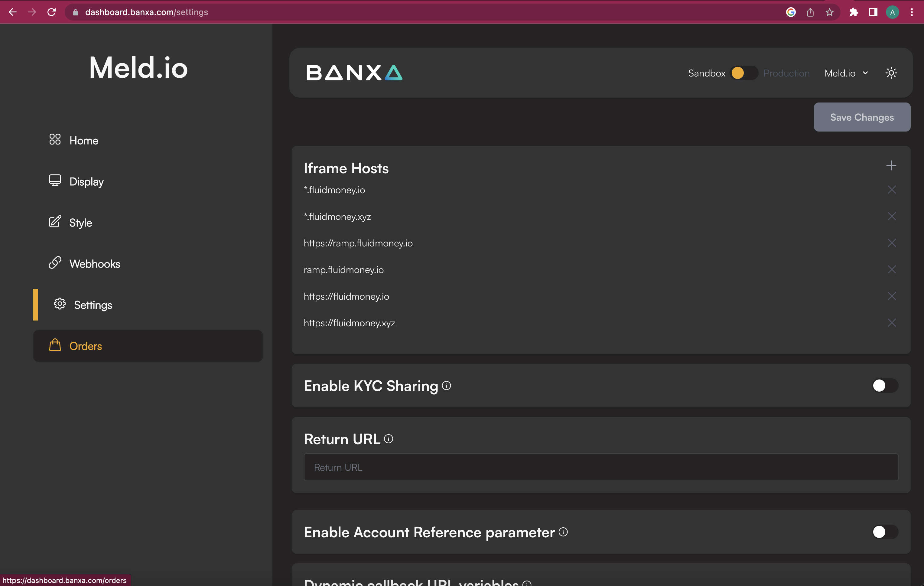
Task: Open the Webhooks sidebar page
Action: 94,264
